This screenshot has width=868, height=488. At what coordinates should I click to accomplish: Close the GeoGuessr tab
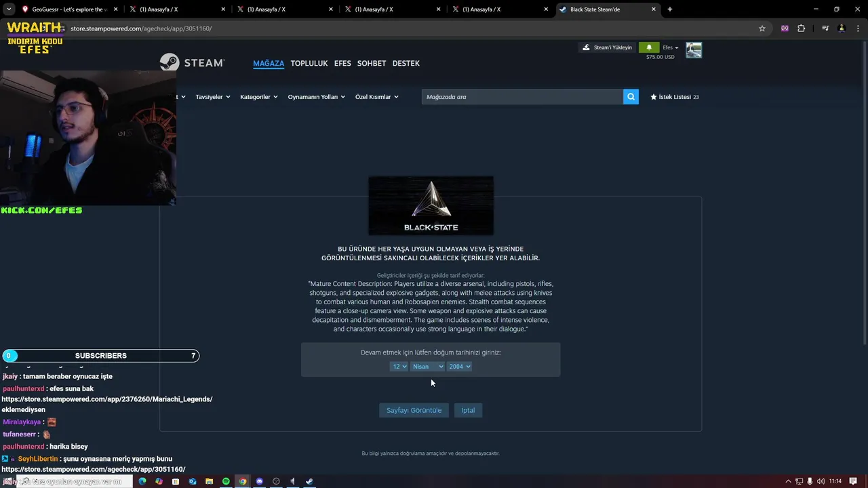point(115,9)
